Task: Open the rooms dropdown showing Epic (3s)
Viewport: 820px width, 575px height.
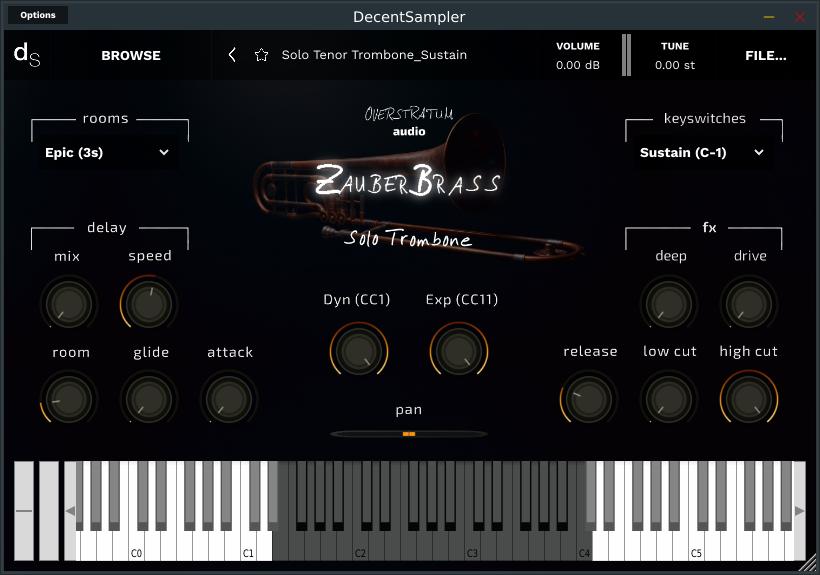Action: (x=107, y=153)
